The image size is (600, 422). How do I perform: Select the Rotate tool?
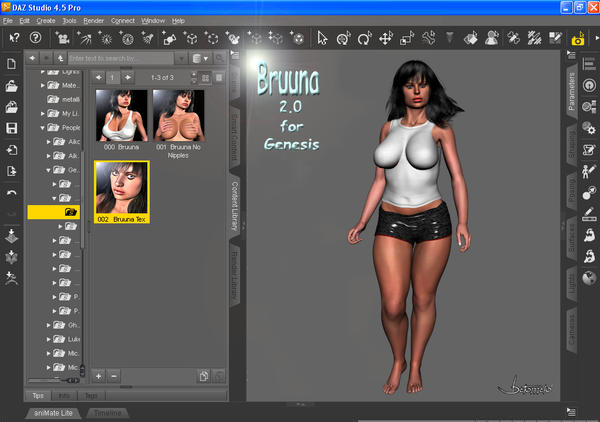(x=364, y=38)
